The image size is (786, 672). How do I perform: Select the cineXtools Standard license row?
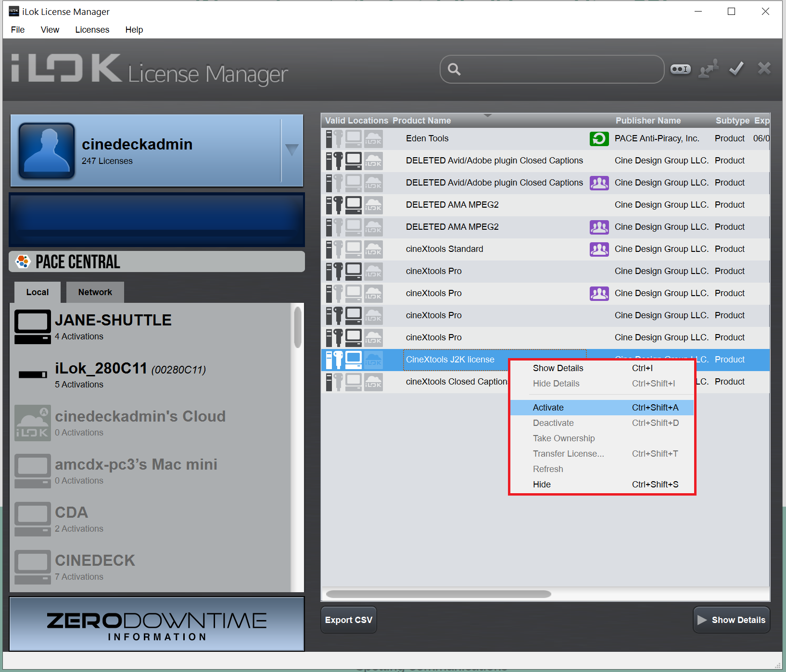pos(545,249)
